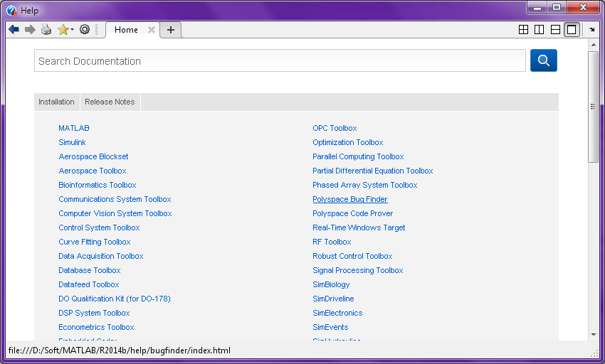This screenshot has height=364, width=605.
Task: Open the MATLAB documentation link
Action: 74,128
